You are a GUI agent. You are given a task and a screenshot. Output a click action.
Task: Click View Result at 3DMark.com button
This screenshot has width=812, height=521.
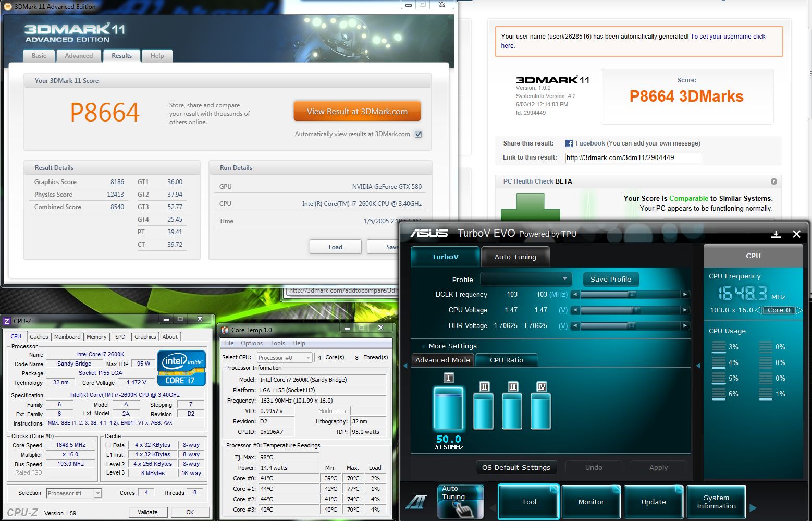[x=357, y=112]
